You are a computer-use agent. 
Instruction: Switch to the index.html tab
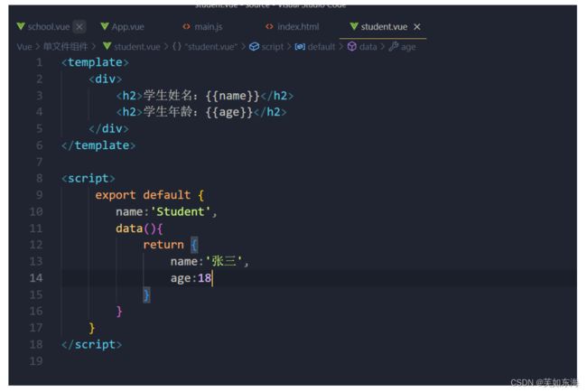[298, 27]
